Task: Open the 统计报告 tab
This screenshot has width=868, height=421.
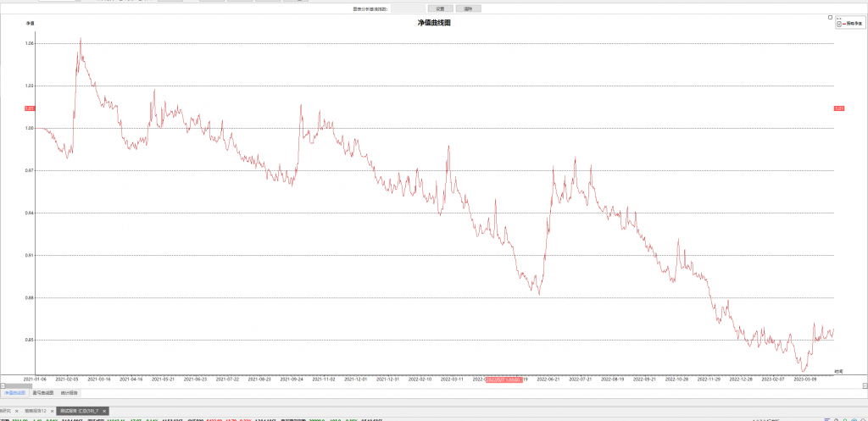Action: (x=70, y=393)
